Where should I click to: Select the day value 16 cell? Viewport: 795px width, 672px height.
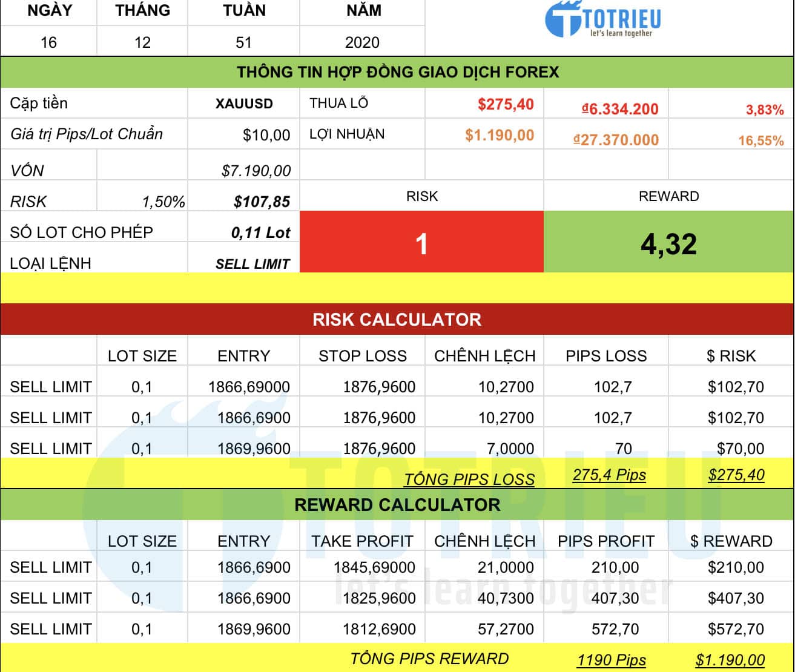[x=48, y=42]
